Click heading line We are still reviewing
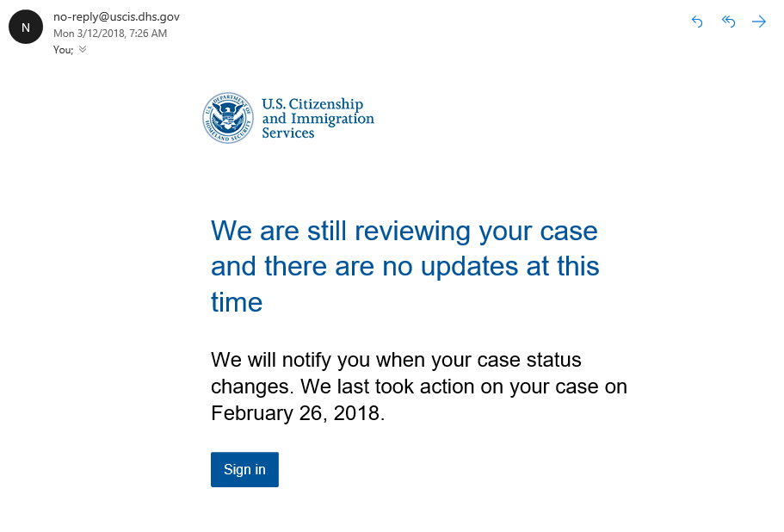 pos(404,231)
